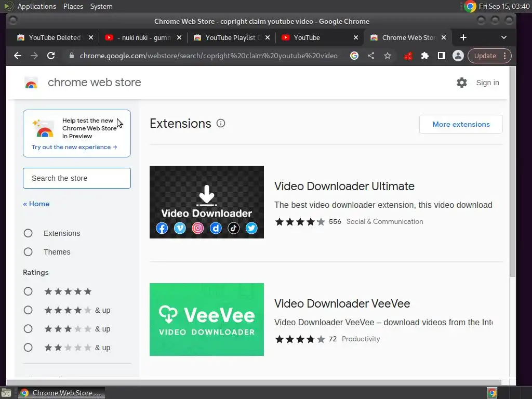Go to the web store Home link
Viewport: 532px width, 399px height.
click(x=36, y=204)
